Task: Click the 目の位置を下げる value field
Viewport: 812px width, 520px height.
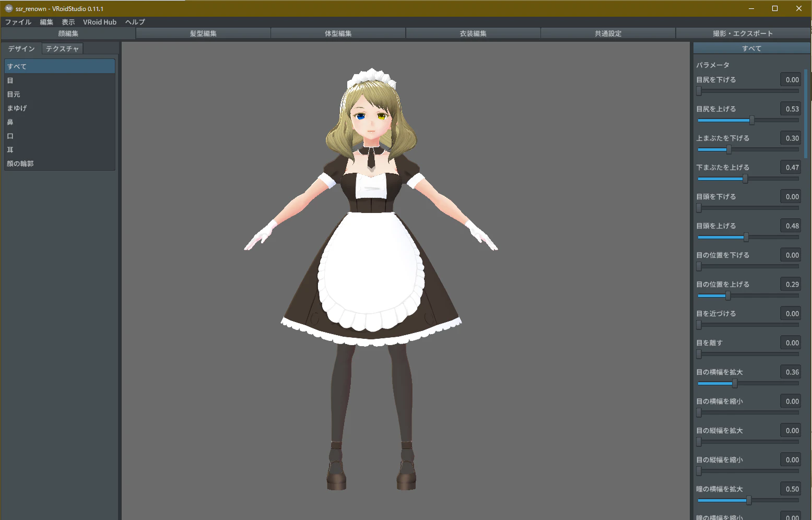Action: pyautogui.click(x=791, y=255)
